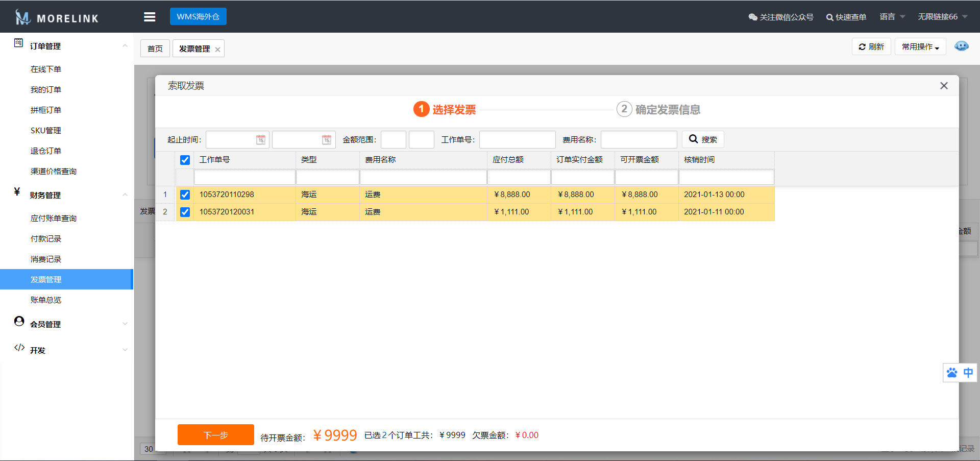Viewport: 980px width, 461px height.
Task: Click the 工作单号 filter input field
Action: click(x=517, y=140)
